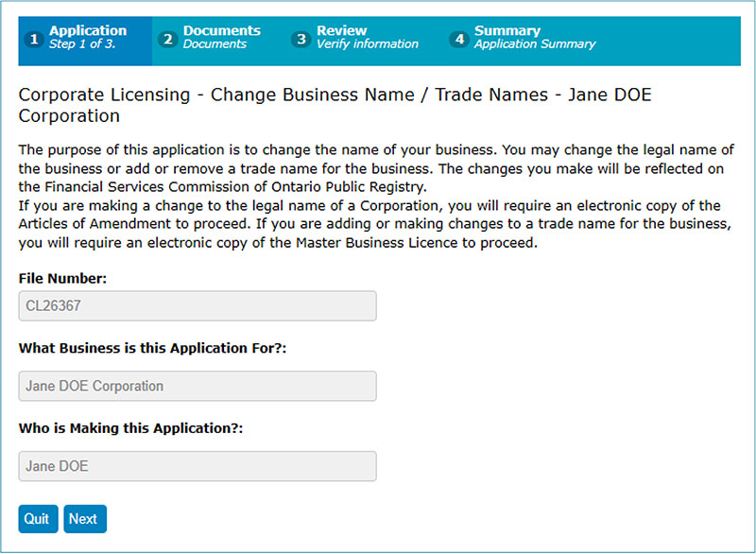This screenshot has height=554, width=756.
Task: Click the 'Verify information' subtitle
Action: coord(368,44)
